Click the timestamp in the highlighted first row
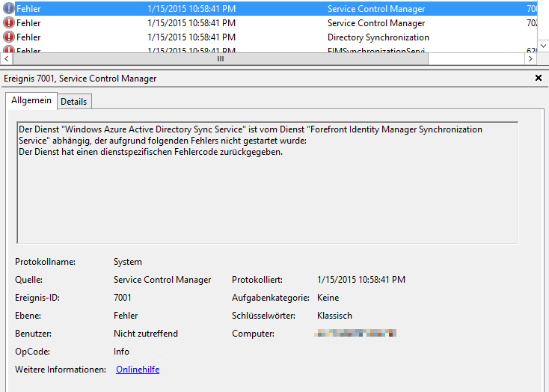Viewport: 549px width, 392px height. pos(191,9)
